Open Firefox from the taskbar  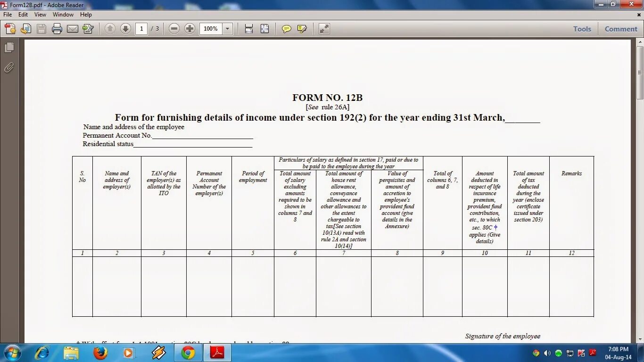coord(100,353)
